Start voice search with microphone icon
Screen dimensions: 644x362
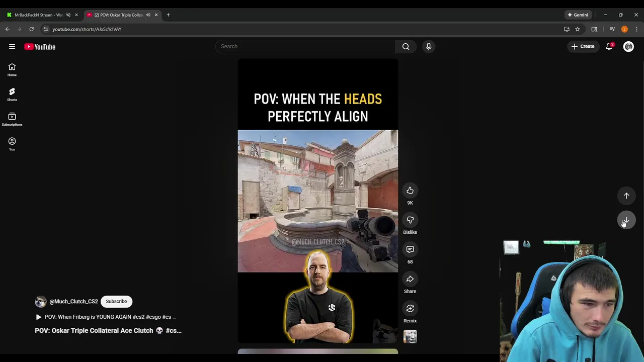429,47
